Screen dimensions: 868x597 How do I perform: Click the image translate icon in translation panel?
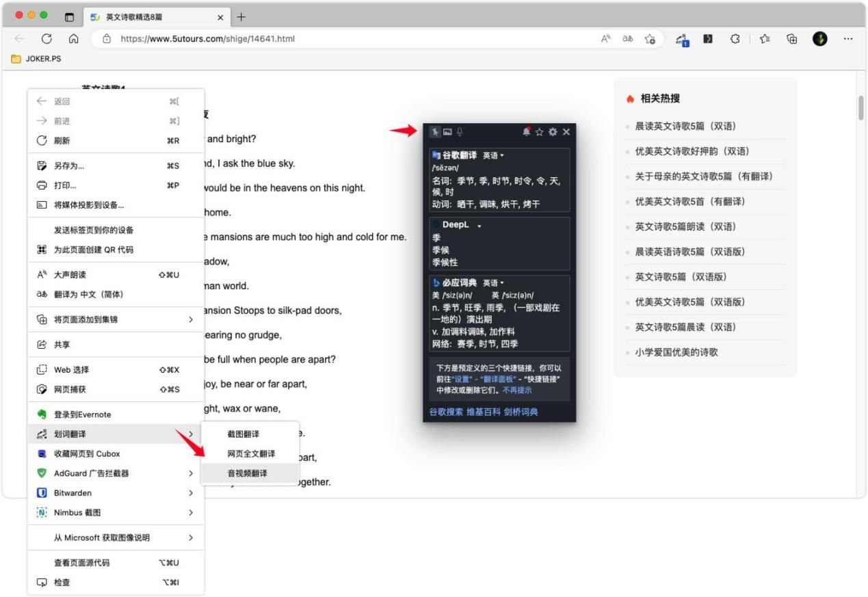pos(447,131)
